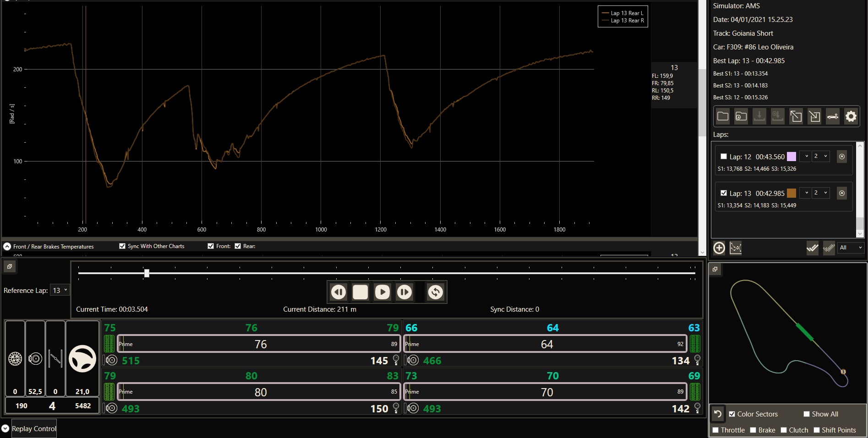Open the Reference Lap dropdown
Image resolution: width=868 pixels, height=438 pixels.
[60, 290]
